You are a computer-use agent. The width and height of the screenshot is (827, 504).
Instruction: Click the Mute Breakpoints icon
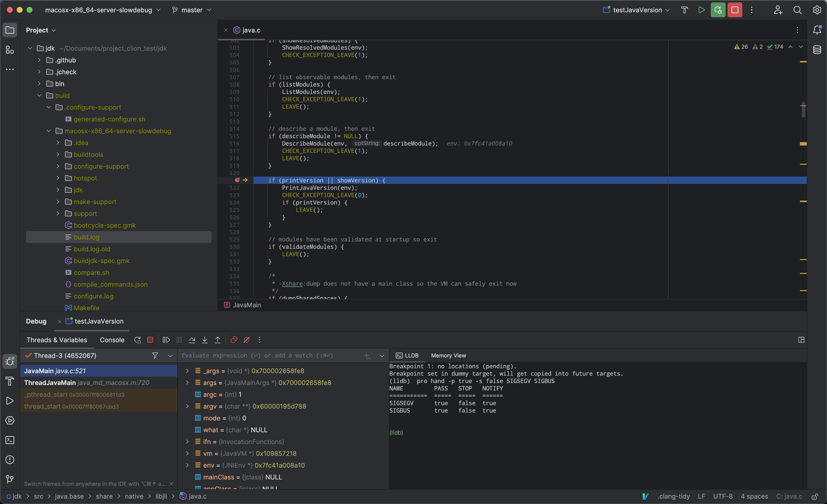click(x=247, y=340)
